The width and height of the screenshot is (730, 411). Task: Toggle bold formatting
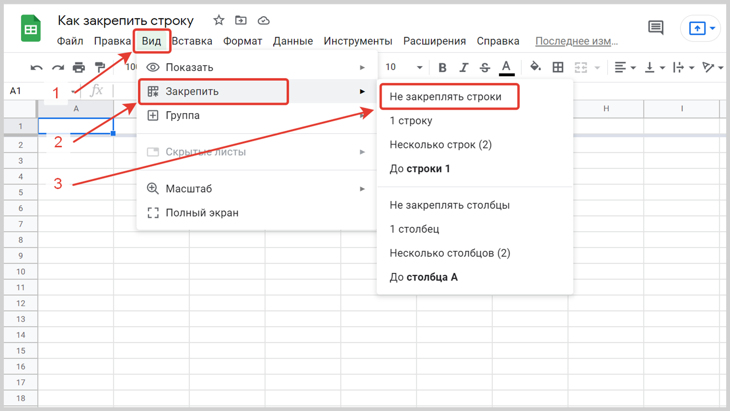coord(442,67)
